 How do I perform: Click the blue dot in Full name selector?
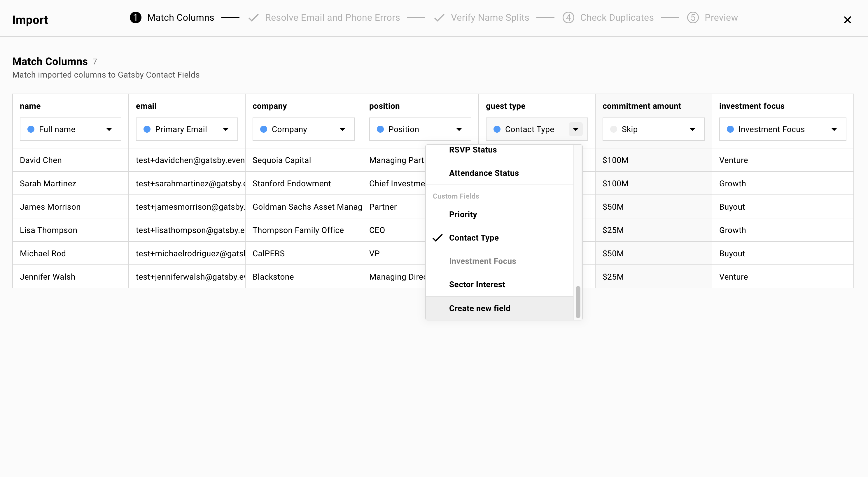[30, 129]
